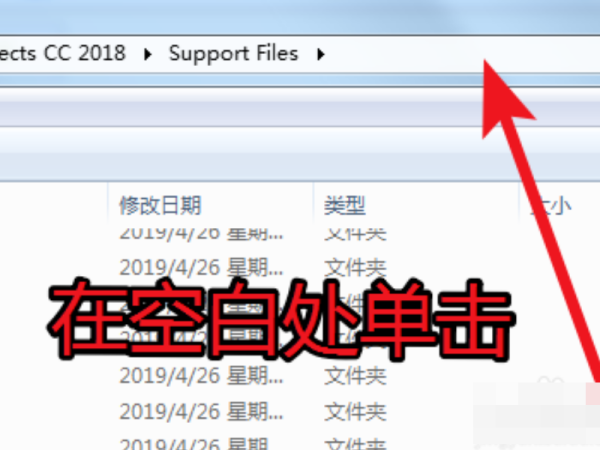
Task: Select the half-hidden date row under the 修改日期 header
Action: 201,233
